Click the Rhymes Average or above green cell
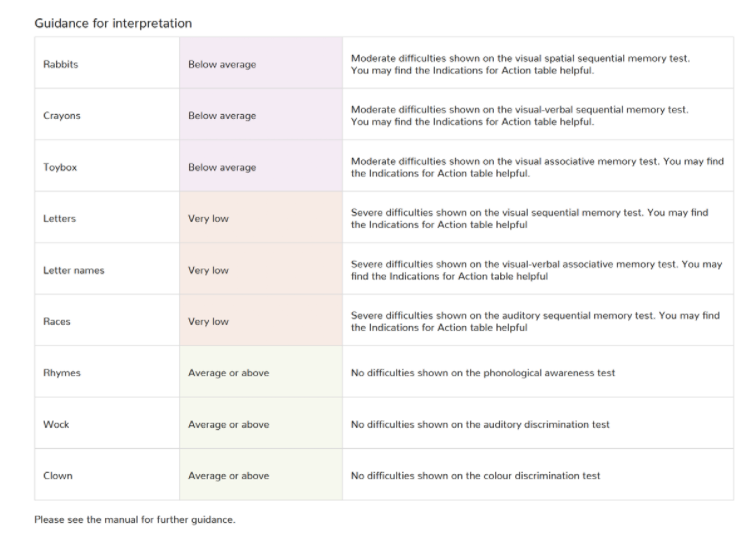752x545 pixels. (261, 372)
